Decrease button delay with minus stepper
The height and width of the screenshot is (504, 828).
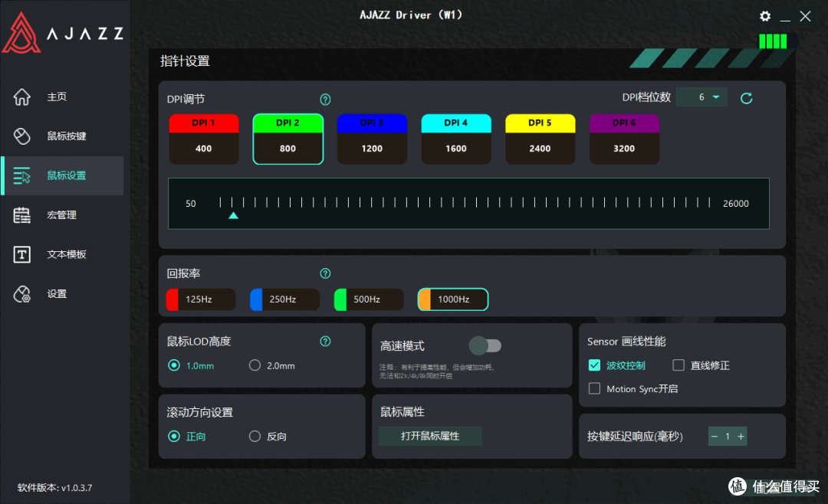click(715, 437)
